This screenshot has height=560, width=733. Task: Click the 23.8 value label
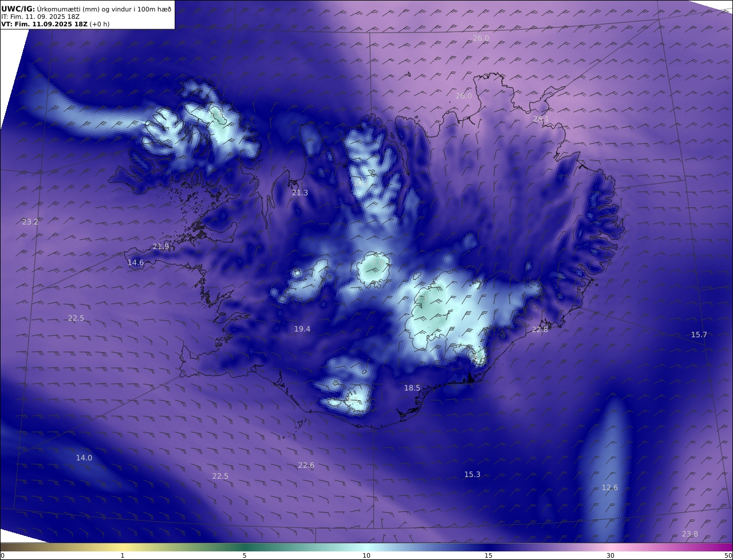689,534
